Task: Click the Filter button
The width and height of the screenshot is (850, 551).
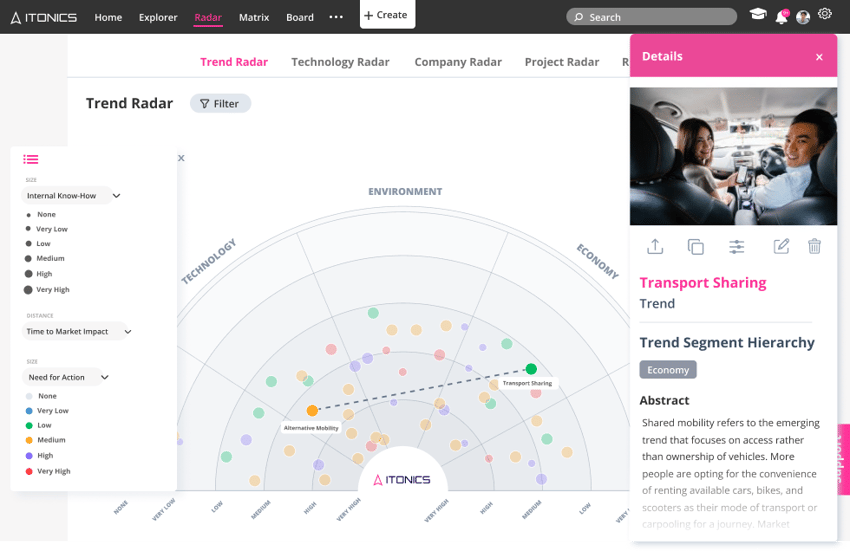Action: coord(220,103)
